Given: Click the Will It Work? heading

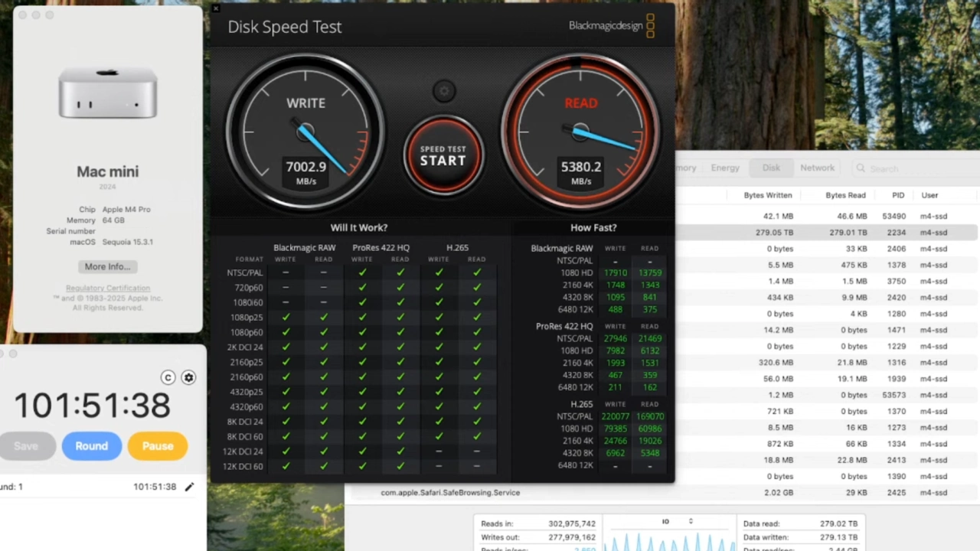Looking at the screenshot, I should tap(358, 227).
